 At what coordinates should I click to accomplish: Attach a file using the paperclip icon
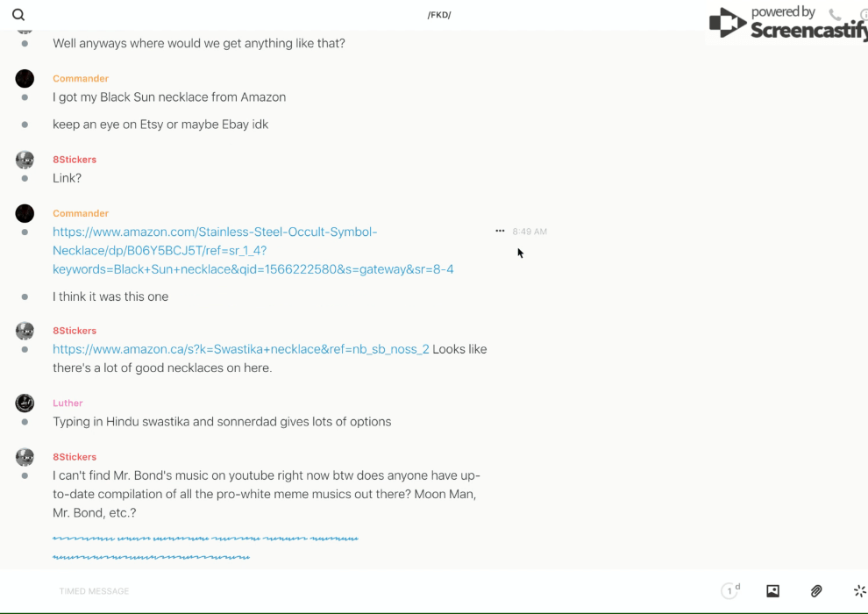point(816,591)
